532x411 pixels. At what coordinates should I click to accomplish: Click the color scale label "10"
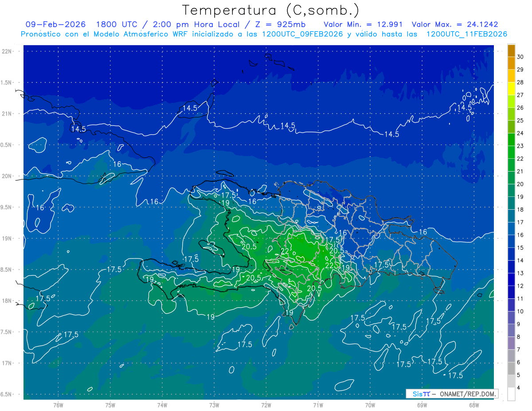click(521, 311)
